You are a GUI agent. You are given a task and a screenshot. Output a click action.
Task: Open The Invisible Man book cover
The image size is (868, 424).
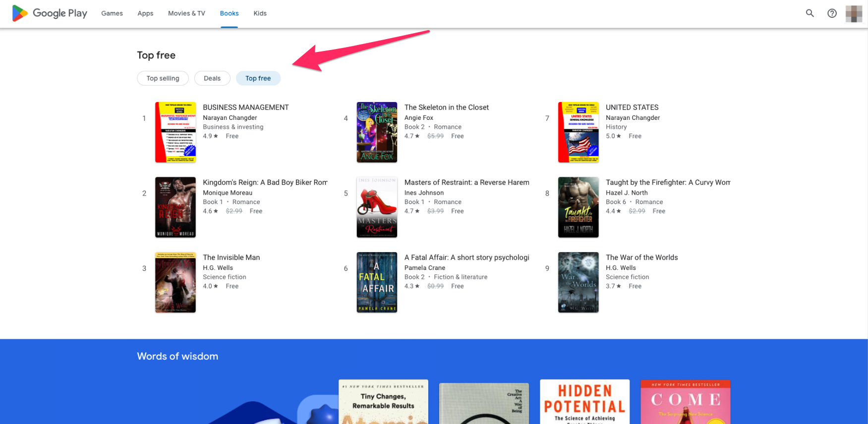[175, 282]
